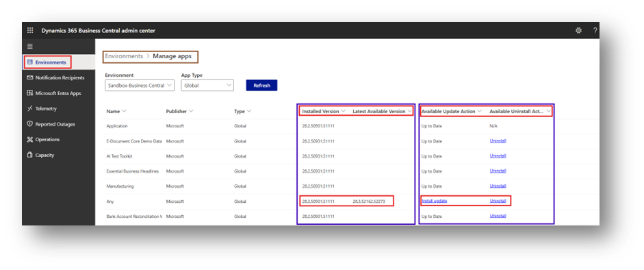
Task: Open Latest Available Version column menu
Action: point(409,111)
